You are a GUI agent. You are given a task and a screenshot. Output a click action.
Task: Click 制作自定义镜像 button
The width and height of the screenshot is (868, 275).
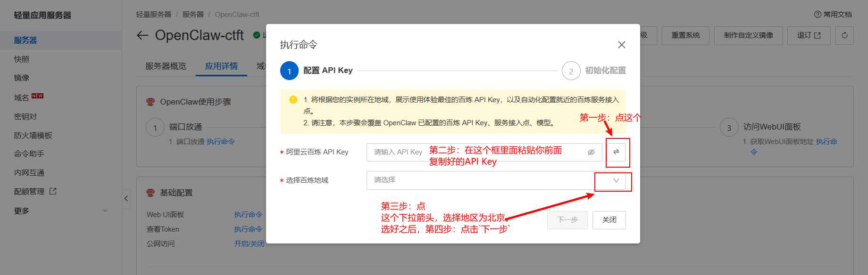click(x=748, y=35)
